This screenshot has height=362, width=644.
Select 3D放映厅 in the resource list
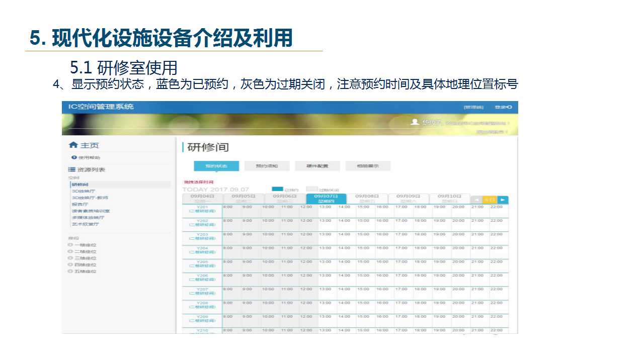click(x=83, y=191)
